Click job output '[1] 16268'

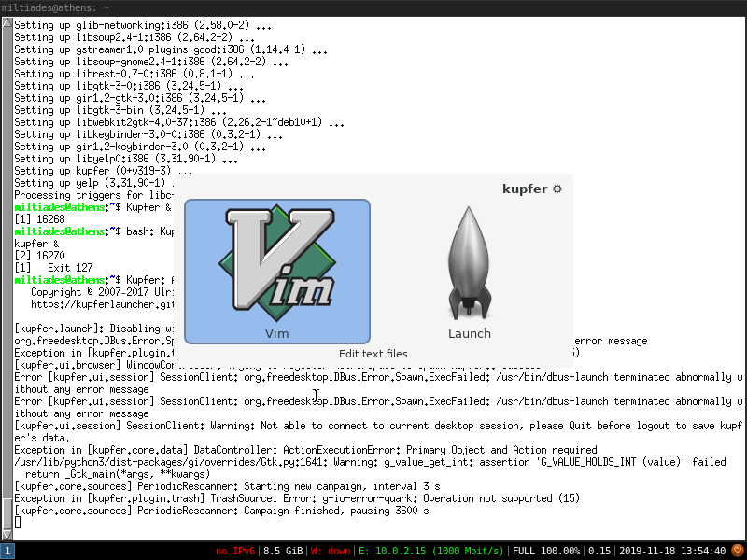[39, 219]
